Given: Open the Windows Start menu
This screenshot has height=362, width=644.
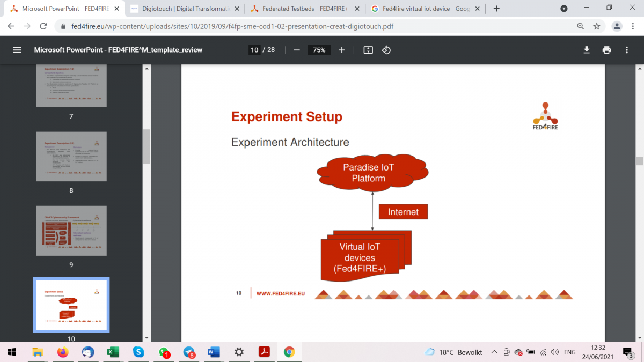Looking at the screenshot, I should point(12,352).
